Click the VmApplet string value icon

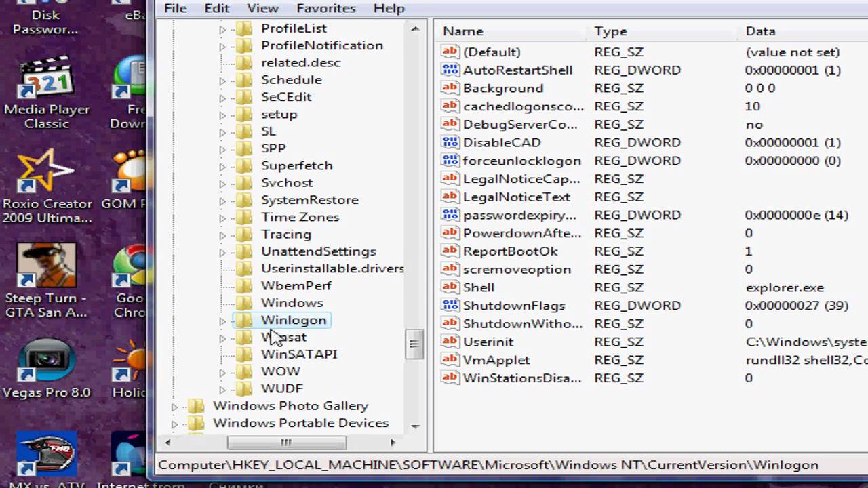click(450, 360)
